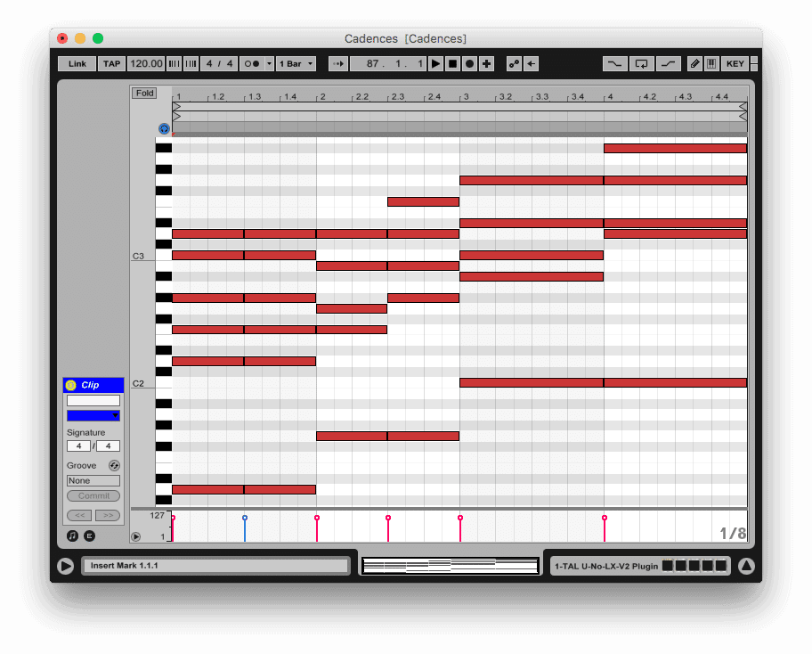Select the C2 note in bar 3
This screenshot has width=812, height=654.
tap(532, 383)
